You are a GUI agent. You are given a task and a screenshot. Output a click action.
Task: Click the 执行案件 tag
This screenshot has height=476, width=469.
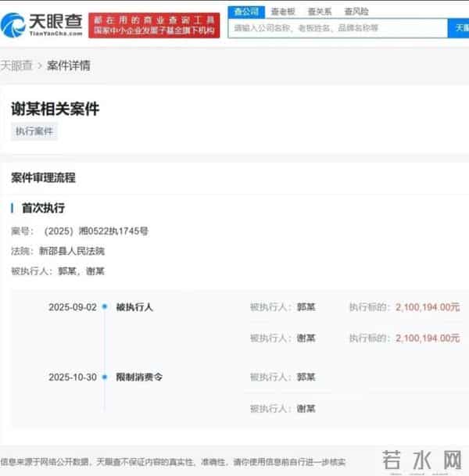pyautogui.click(x=34, y=131)
